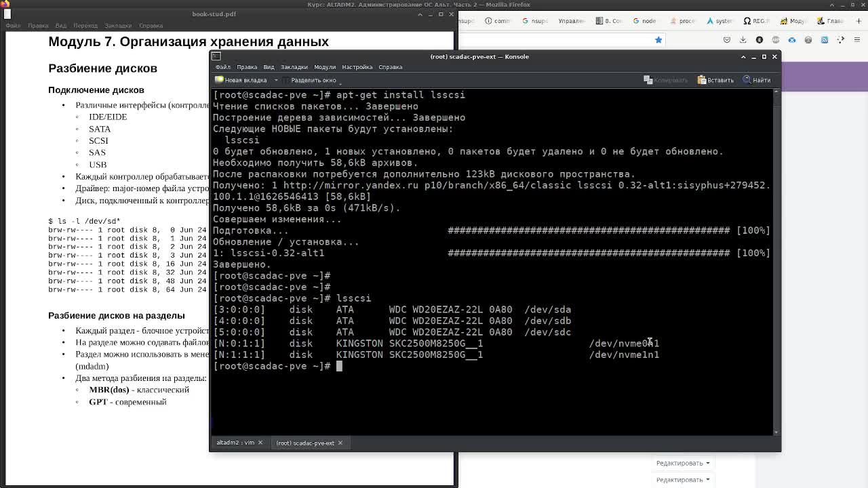This screenshot has width=868, height=488.
Task: Open Firefox downloads arrow icon
Action: (743, 40)
